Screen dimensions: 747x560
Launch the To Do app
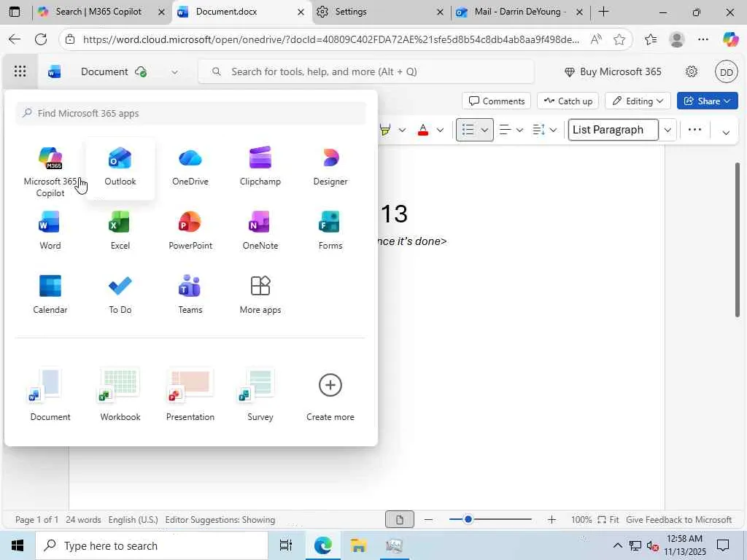coord(120,295)
